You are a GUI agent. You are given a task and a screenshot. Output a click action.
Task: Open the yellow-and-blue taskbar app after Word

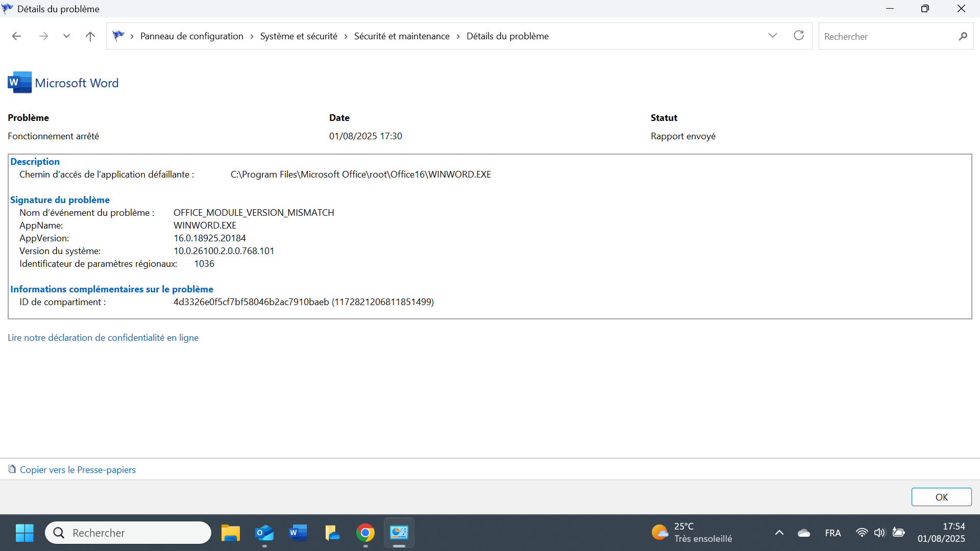click(x=332, y=533)
